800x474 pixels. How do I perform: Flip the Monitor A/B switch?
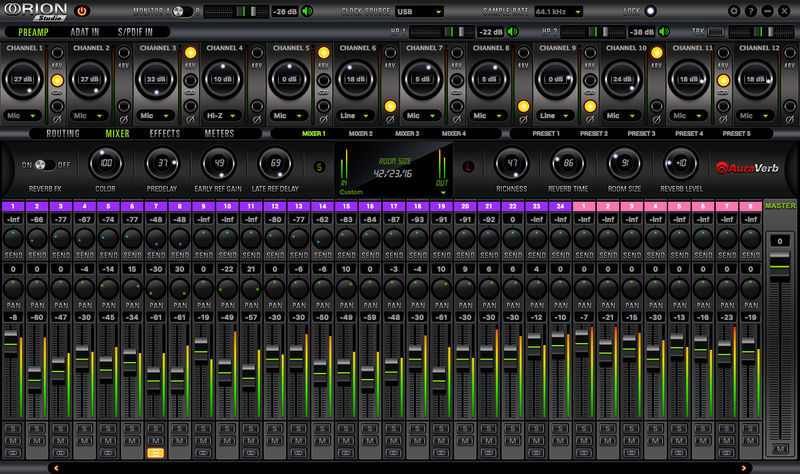click(183, 11)
